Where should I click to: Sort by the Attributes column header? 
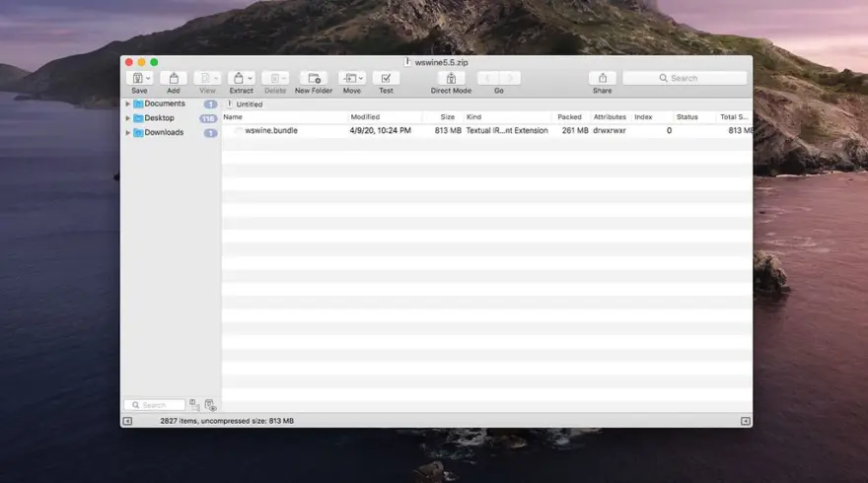click(x=612, y=116)
